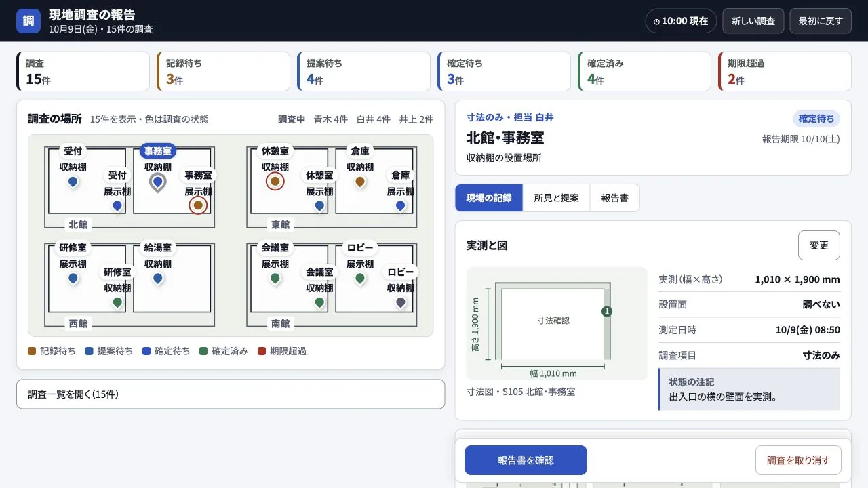This screenshot has width=868, height=488.
Task: Filter by the 調査 15件 summary card
Action: pyautogui.click(x=83, y=71)
